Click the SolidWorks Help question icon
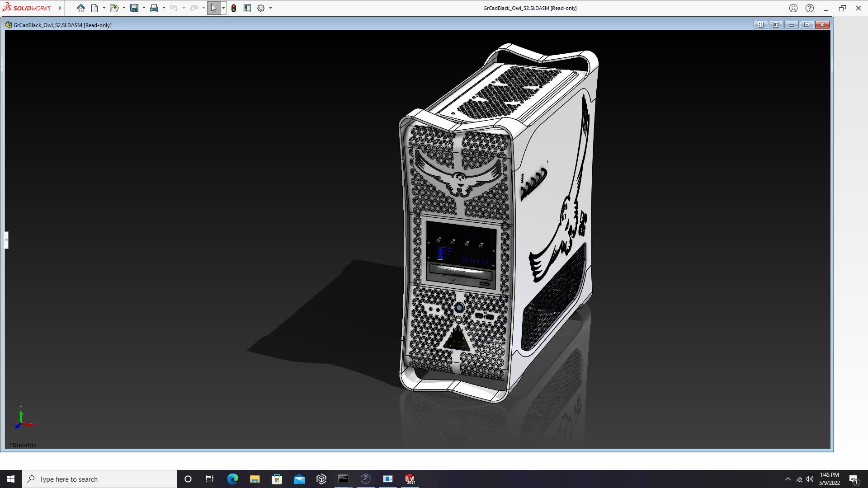 810,8
